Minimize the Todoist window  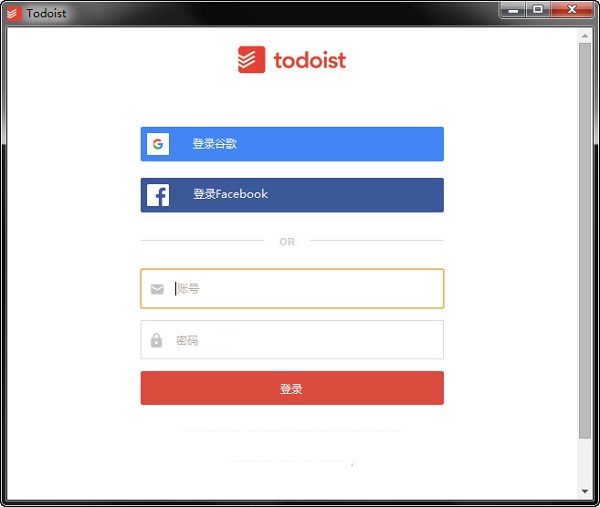513,10
